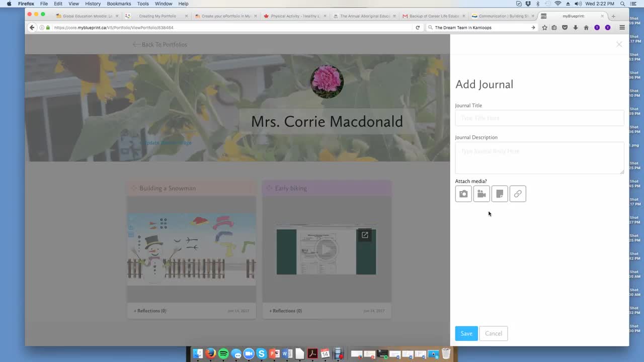The image size is (644, 362).
Task: Go back via Back To Portfolios link
Action: [159, 44]
